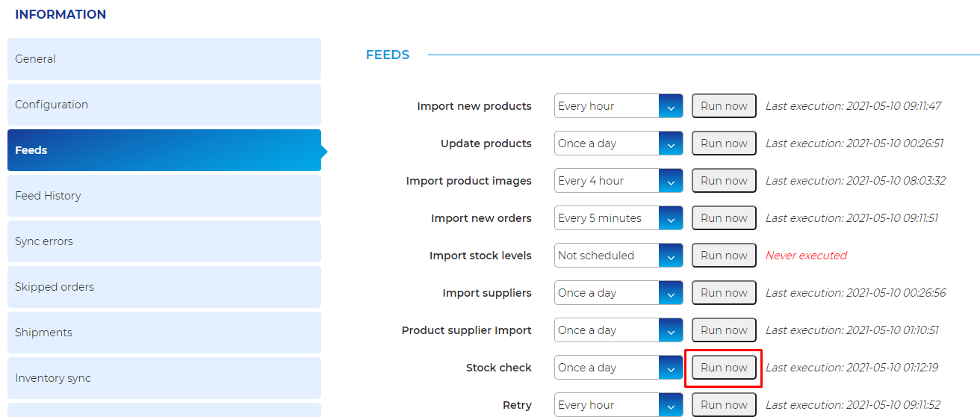The width and height of the screenshot is (980, 417).
Task: Click the chevron on Import product images dropdown
Action: tap(671, 181)
